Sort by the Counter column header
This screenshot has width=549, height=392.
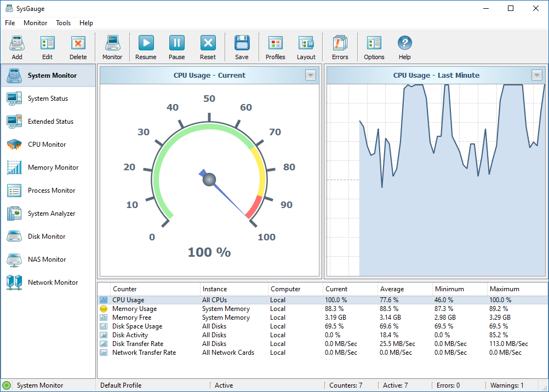(155, 289)
